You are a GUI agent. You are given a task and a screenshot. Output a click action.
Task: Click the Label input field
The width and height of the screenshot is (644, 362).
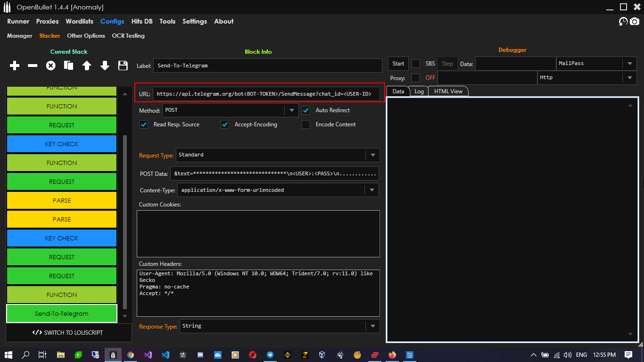pos(267,66)
